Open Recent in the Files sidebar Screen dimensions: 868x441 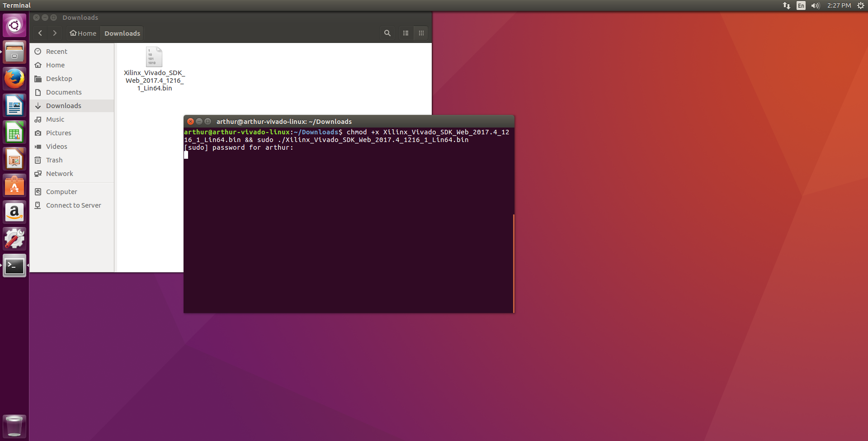pos(72,52)
